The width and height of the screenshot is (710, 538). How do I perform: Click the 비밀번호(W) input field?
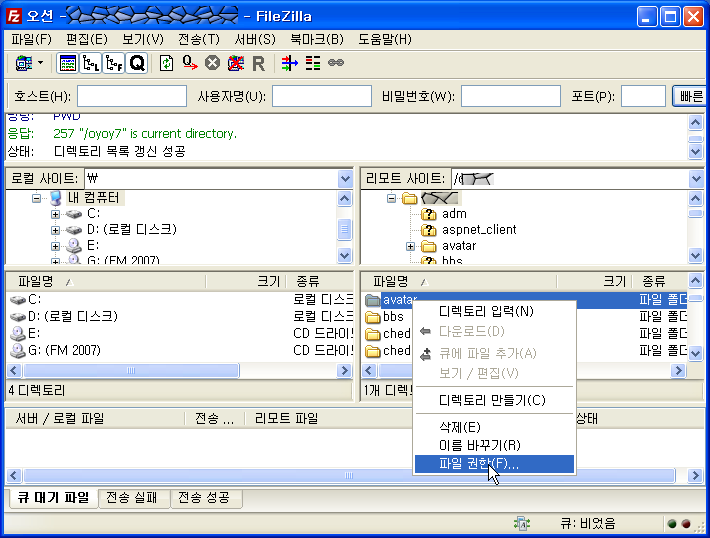[x=511, y=96]
